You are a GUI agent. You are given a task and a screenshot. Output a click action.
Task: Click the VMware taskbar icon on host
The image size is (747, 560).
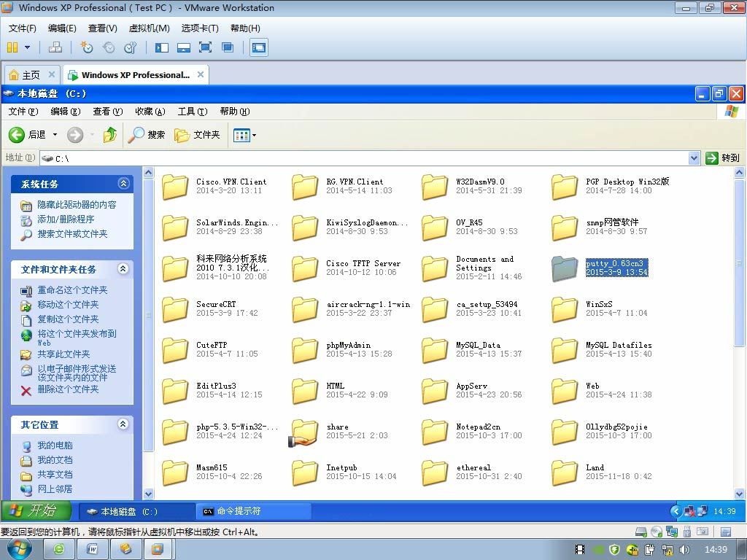coord(158,550)
